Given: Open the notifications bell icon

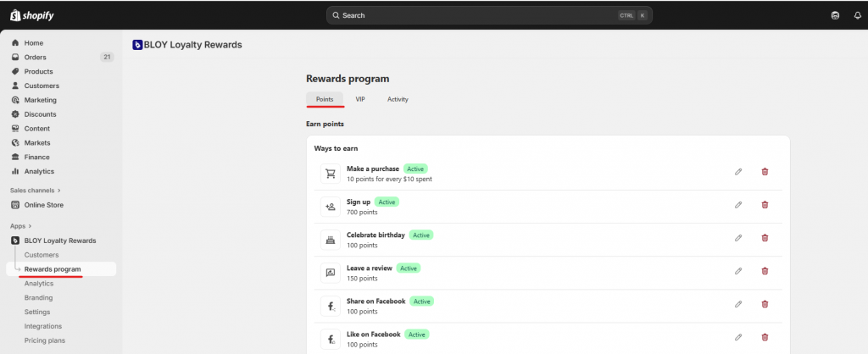Looking at the screenshot, I should 857,15.
